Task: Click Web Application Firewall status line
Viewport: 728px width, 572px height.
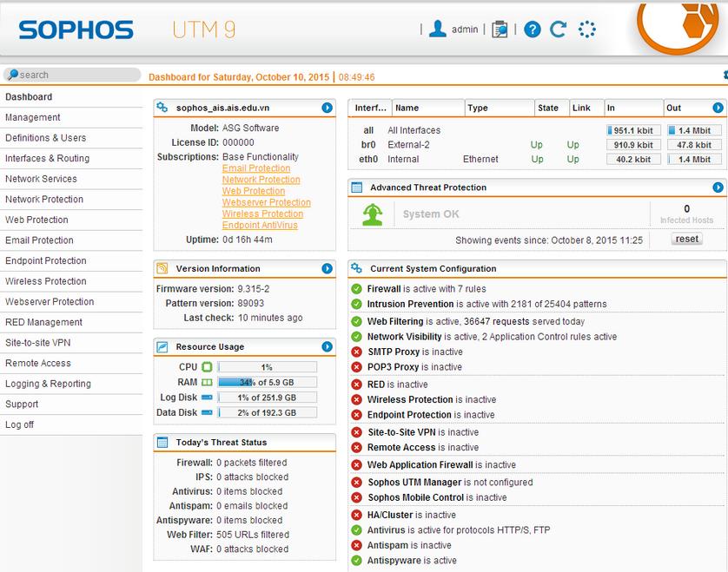Action: pos(441,464)
